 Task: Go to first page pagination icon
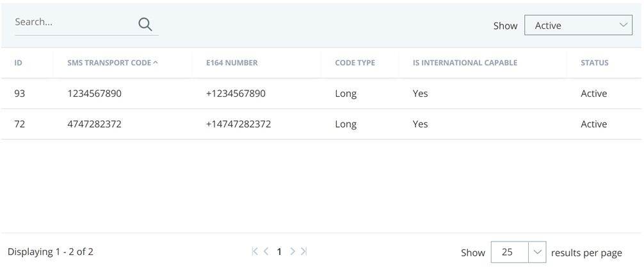pyautogui.click(x=255, y=251)
